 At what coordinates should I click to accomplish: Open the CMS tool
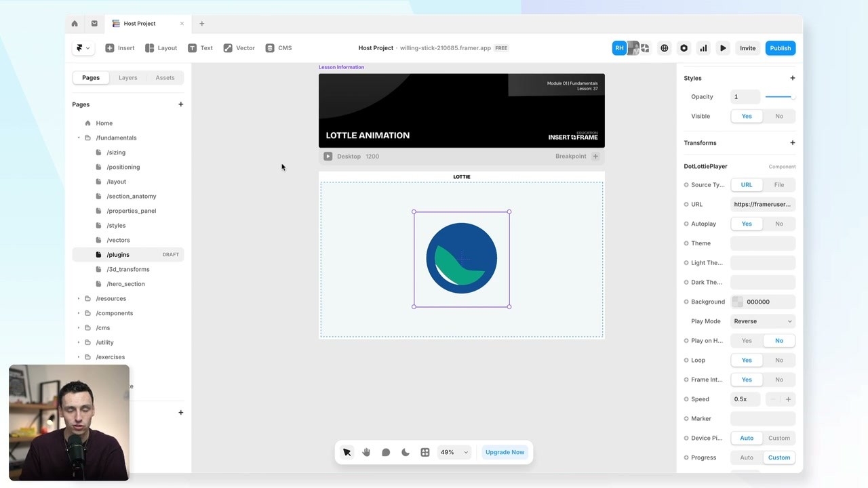pos(279,48)
